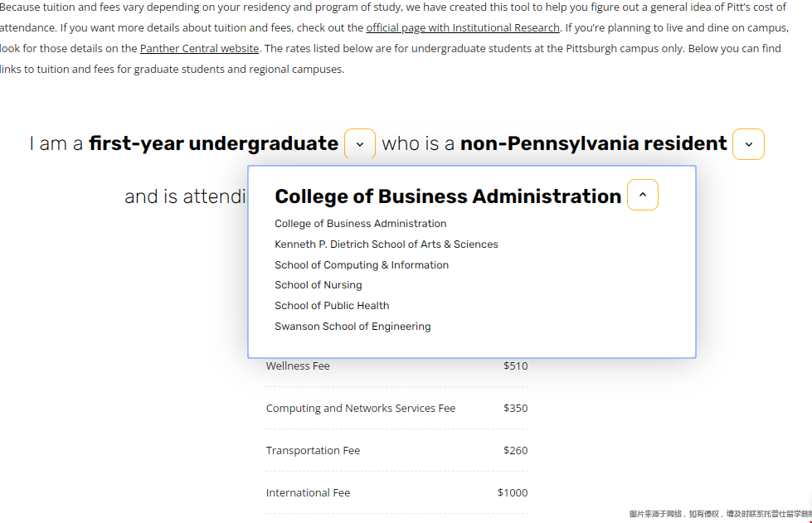The height and width of the screenshot is (523, 812).
Task: Select College of Business Administration option
Action: click(361, 224)
